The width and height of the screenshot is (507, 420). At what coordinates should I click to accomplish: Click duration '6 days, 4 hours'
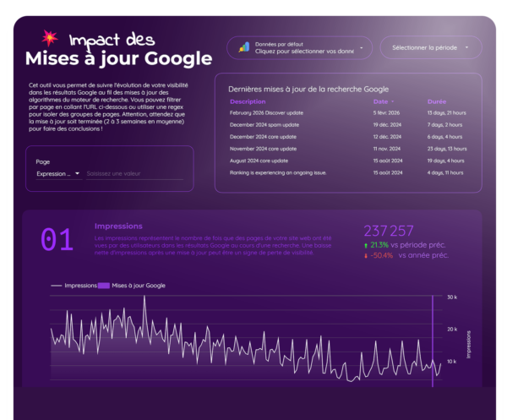[x=444, y=137]
